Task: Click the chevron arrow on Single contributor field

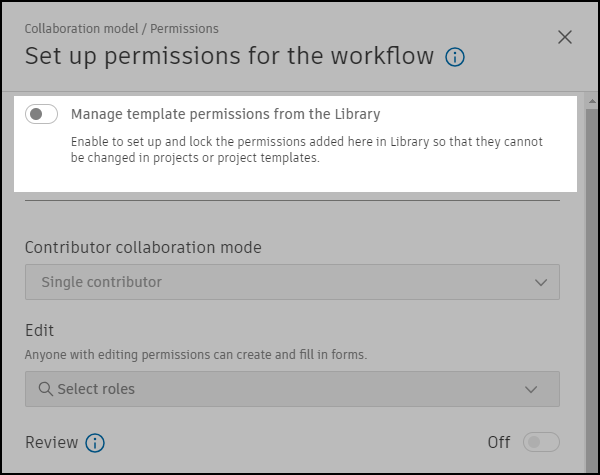Action: click(541, 282)
